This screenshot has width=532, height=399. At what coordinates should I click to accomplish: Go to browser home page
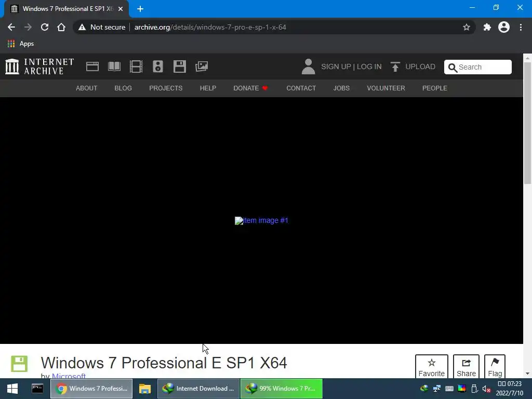coord(61,27)
